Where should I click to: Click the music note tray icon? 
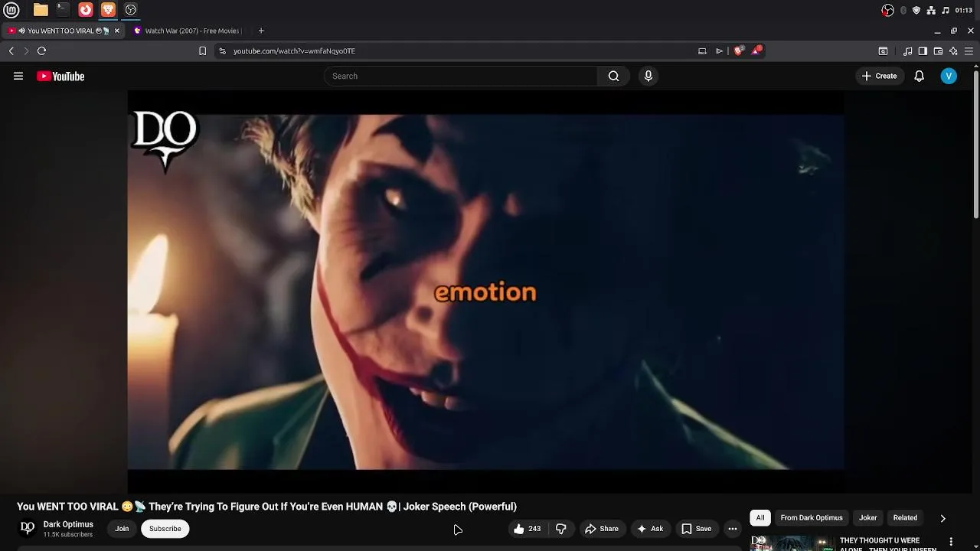click(946, 10)
